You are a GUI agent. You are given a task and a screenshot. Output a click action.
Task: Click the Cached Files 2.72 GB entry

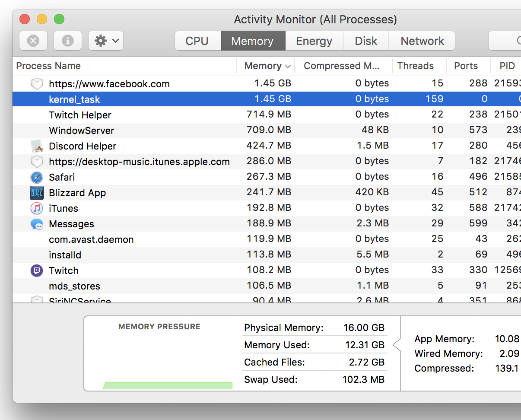[x=314, y=363]
